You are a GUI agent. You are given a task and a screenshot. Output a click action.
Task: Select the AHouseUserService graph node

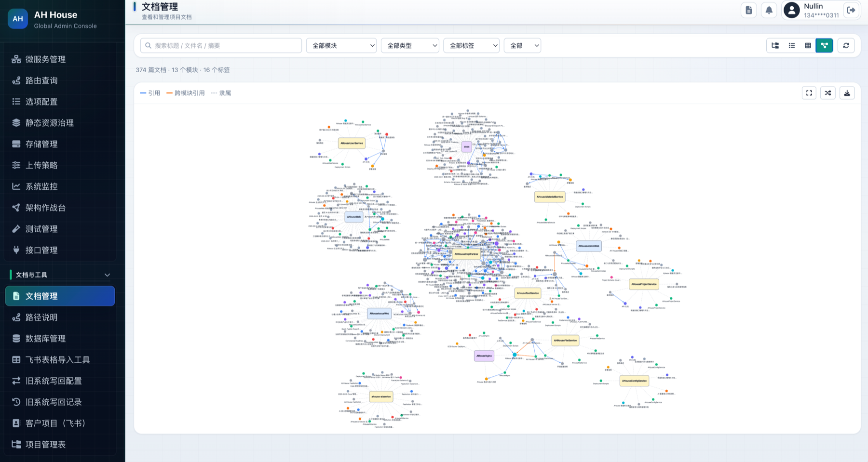352,143
